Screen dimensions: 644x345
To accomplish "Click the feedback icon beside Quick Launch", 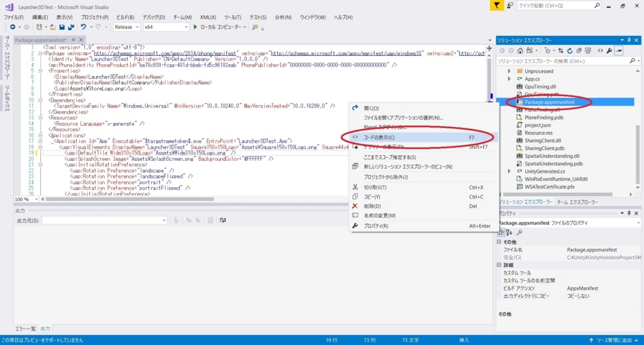I will [x=510, y=5].
